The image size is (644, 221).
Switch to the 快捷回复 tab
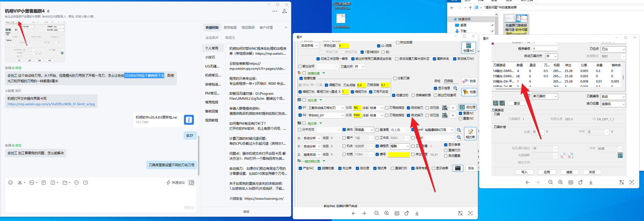coord(212,27)
